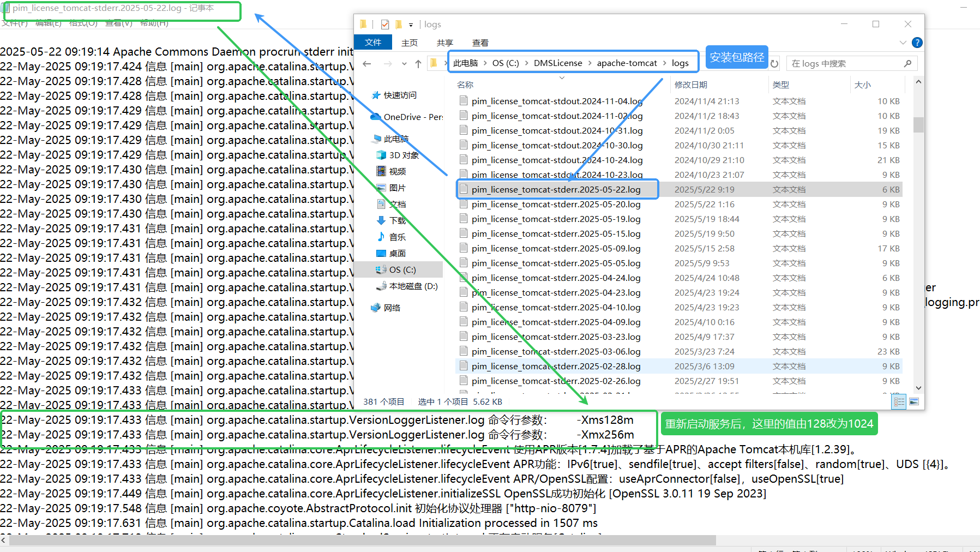Open OneDrive in navigation pane
The width and height of the screenshot is (980, 552).
click(x=407, y=117)
